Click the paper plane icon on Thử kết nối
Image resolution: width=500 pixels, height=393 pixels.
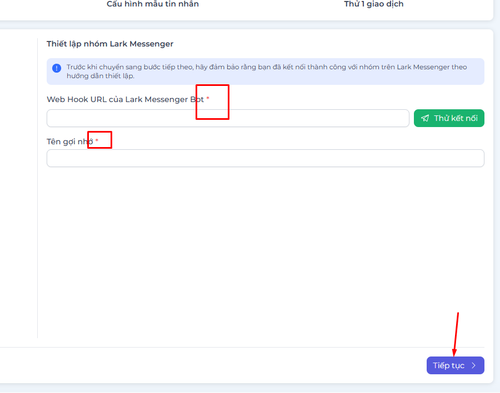[x=425, y=118]
